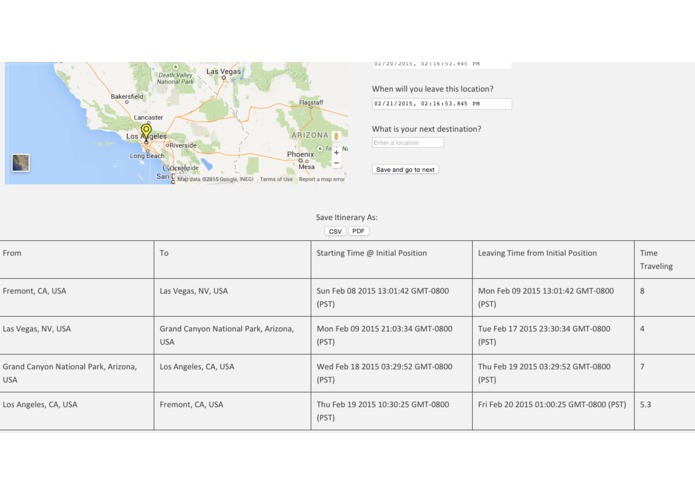Click the yellow Los Angeles map marker

click(146, 132)
